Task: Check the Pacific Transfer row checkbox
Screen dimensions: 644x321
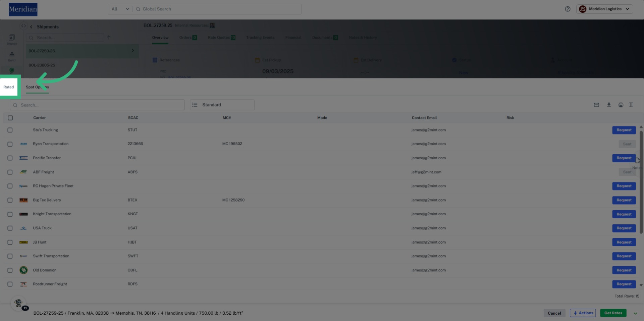Action: click(10, 158)
